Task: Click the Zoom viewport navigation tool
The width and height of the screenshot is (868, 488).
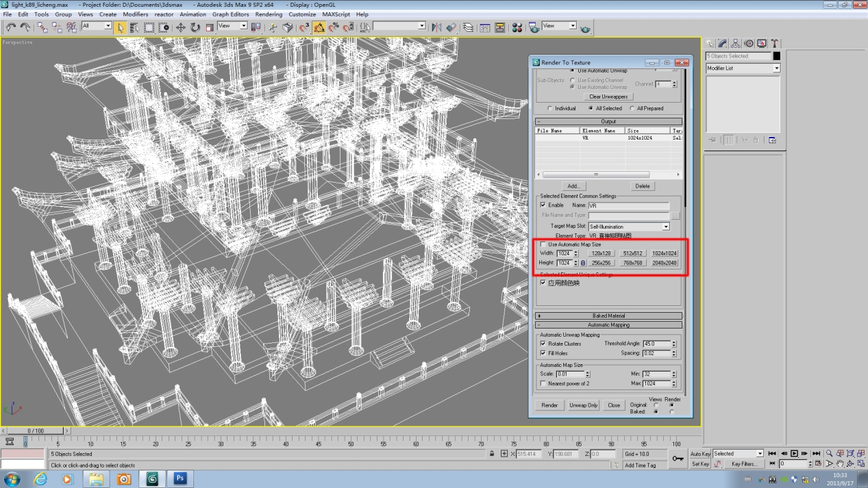Action: (830, 453)
